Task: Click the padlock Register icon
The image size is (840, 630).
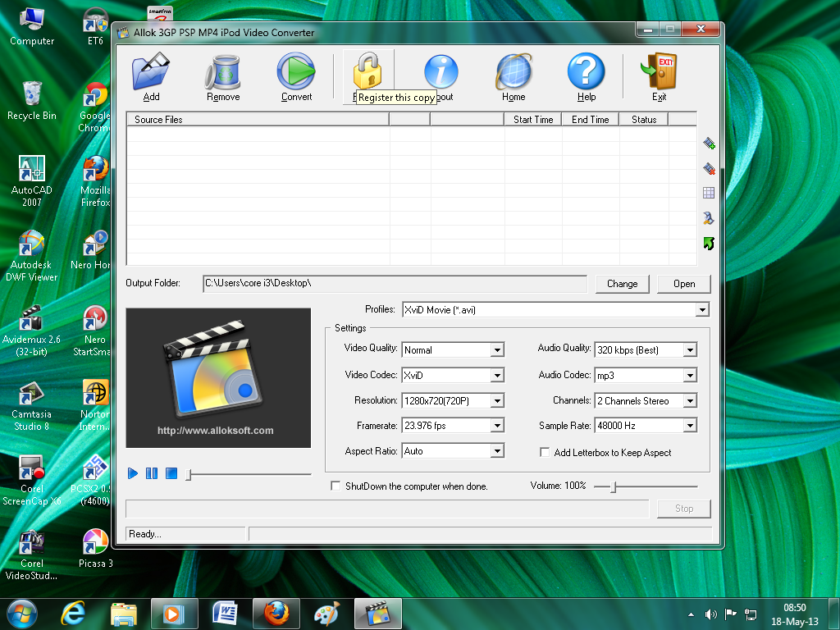Action: 367,70
